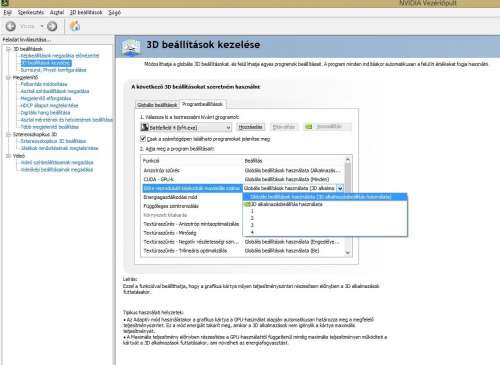500x365 pixels.
Task: Click the Eltávolítás button
Action: click(284, 127)
